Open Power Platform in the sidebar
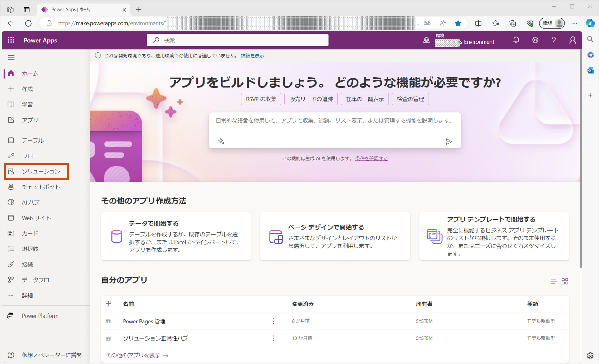 pyautogui.click(x=40, y=316)
